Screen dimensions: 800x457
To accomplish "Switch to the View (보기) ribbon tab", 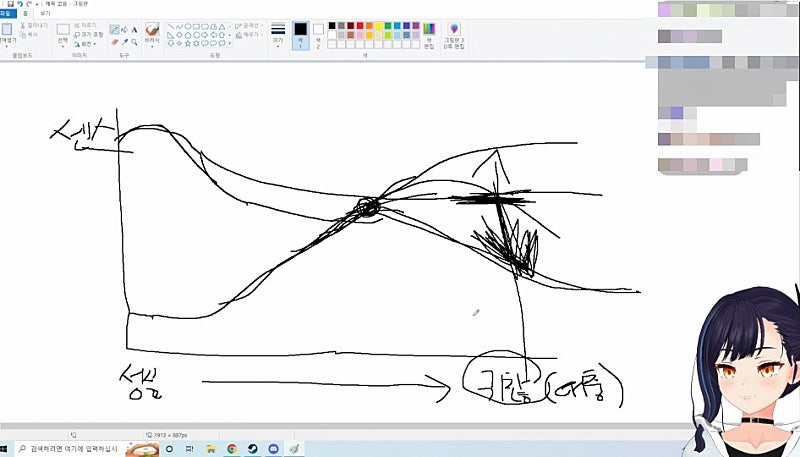I will pyautogui.click(x=45, y=13).
